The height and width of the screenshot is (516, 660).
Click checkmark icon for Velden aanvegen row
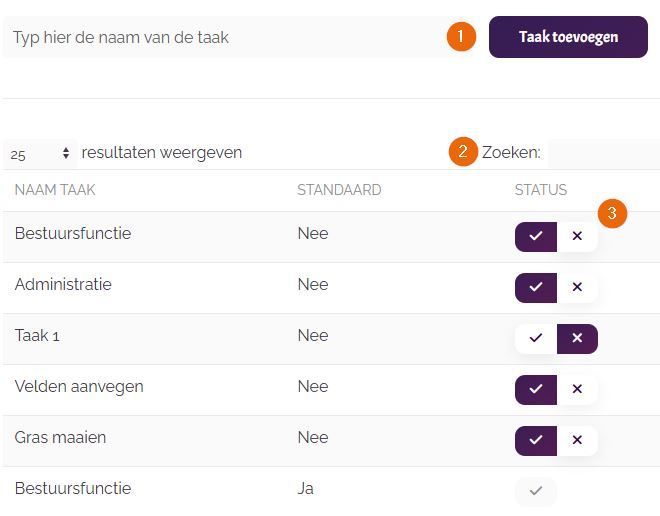click(536, 389)
